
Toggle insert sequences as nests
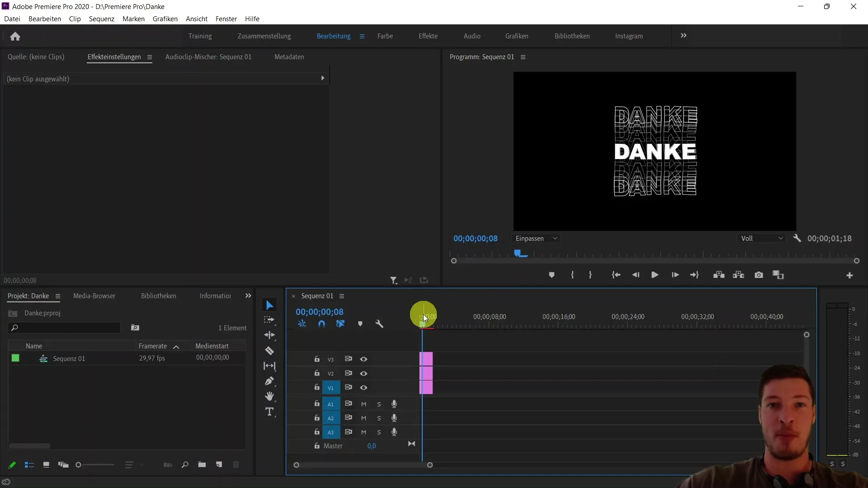click(302, 324)
